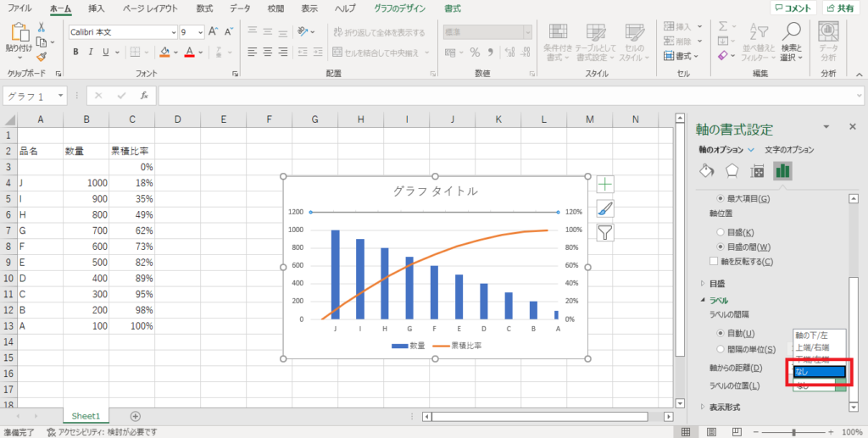Click the 共有 button

(x=842, y=8)
